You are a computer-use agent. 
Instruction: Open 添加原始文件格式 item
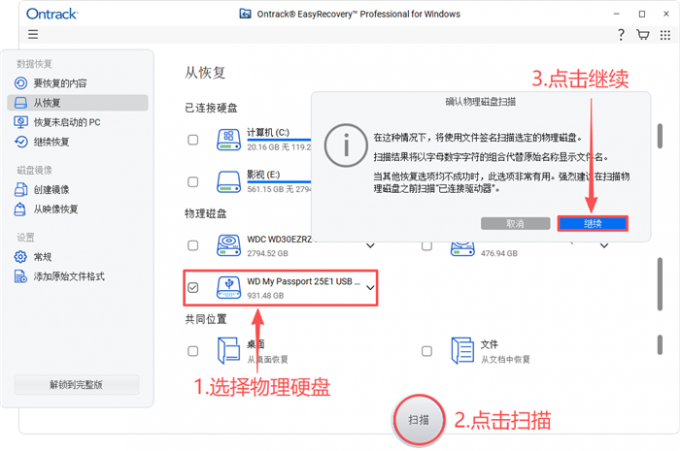point(78,276)
